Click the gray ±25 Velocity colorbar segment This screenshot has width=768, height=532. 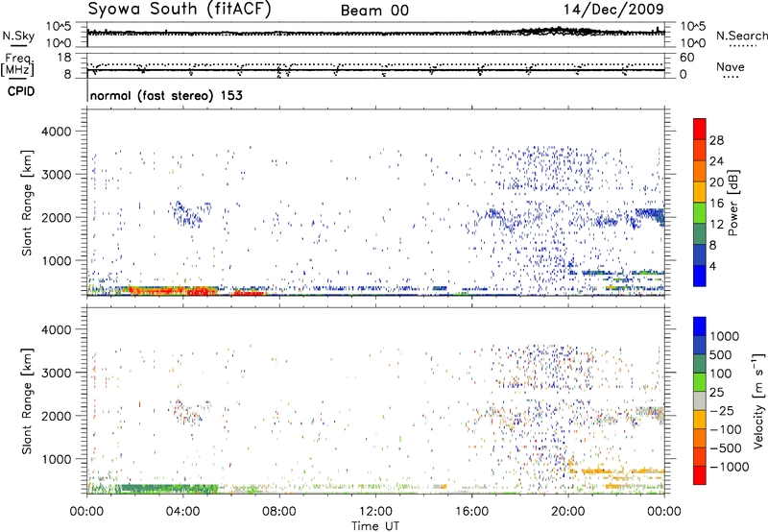coord(700,400)
